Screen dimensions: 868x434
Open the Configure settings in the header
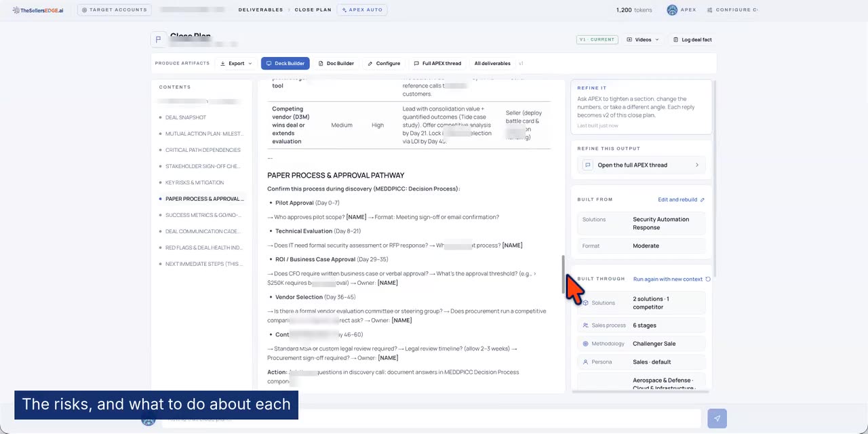click(732, 10)
